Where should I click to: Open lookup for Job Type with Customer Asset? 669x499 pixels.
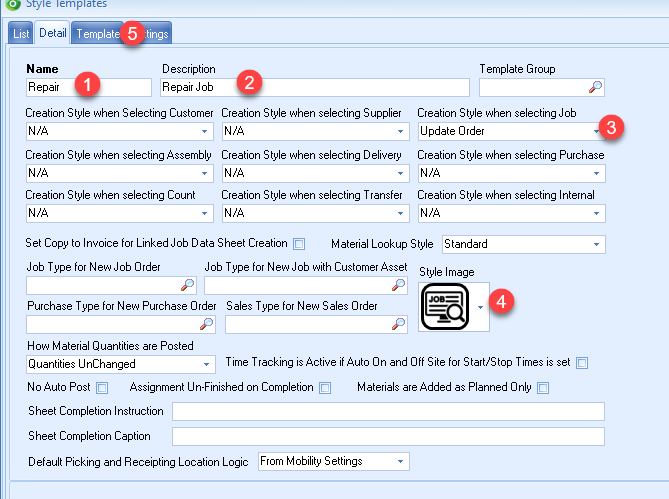[398, 285]
